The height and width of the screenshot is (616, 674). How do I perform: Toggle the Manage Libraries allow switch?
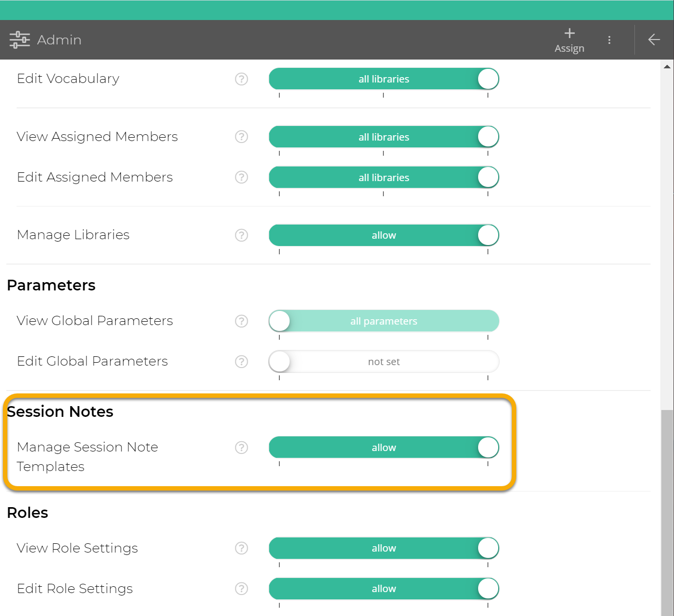pos(487,235)
